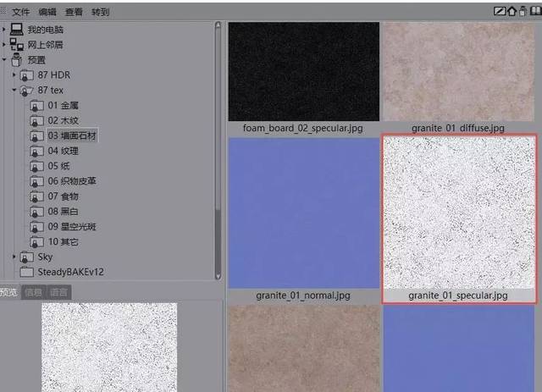Expand the 我的电脑 tree node arrow
The width and height of the screenshot is (542, 392).
(3, 30)
